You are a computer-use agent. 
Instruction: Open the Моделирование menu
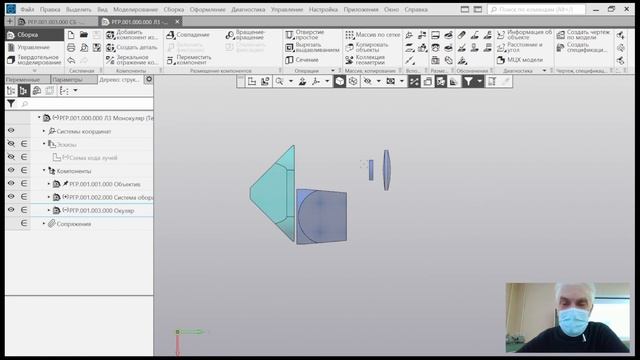tap(136, 9)
